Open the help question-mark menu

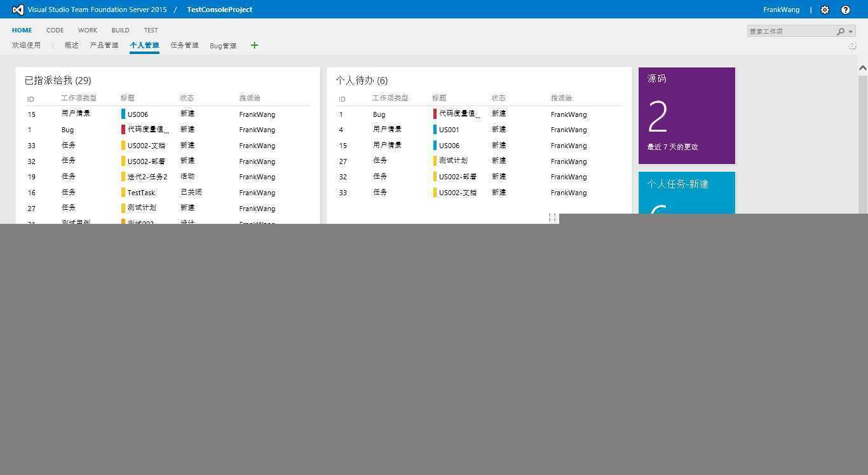[x=845, y=10]
